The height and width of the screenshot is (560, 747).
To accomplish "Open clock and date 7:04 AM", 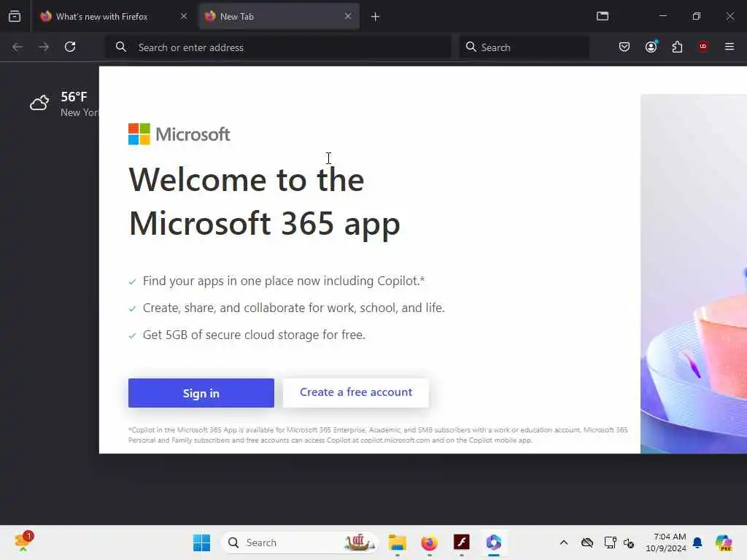I will click(665, 542).
